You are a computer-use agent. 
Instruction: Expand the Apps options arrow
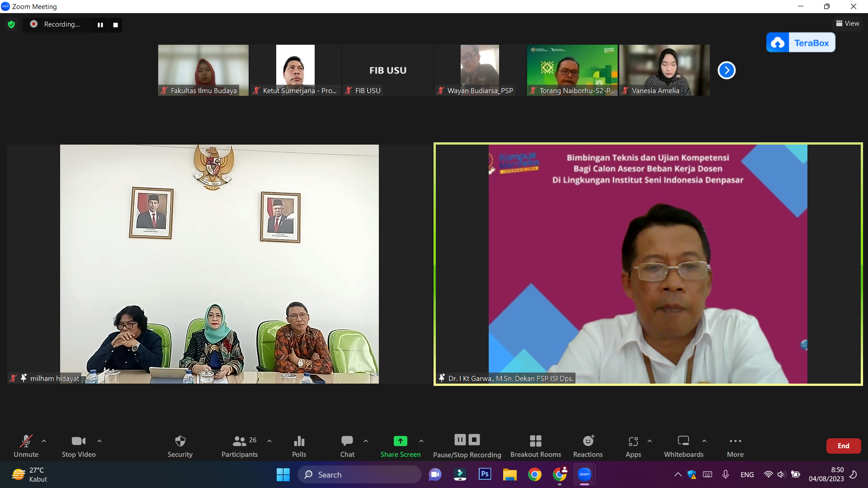(x=650, y=441)
